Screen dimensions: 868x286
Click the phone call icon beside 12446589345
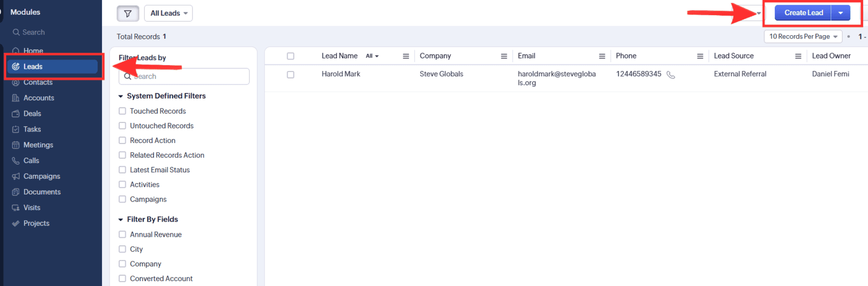point(671,75)
